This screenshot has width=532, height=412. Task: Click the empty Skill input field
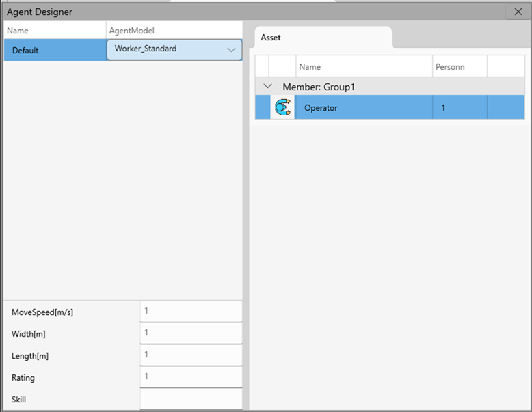191,398
